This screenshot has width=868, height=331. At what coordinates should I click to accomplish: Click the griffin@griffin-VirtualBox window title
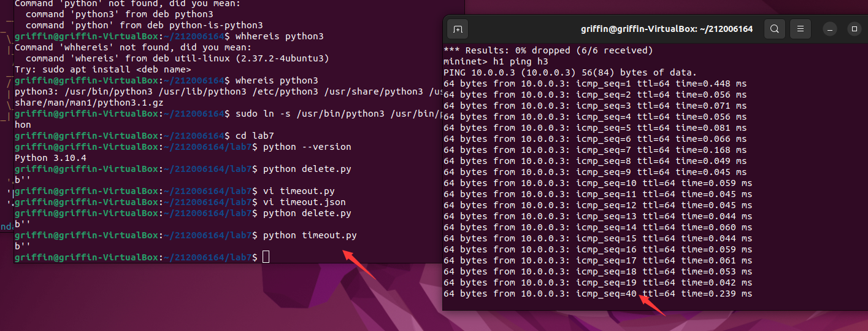667,29
